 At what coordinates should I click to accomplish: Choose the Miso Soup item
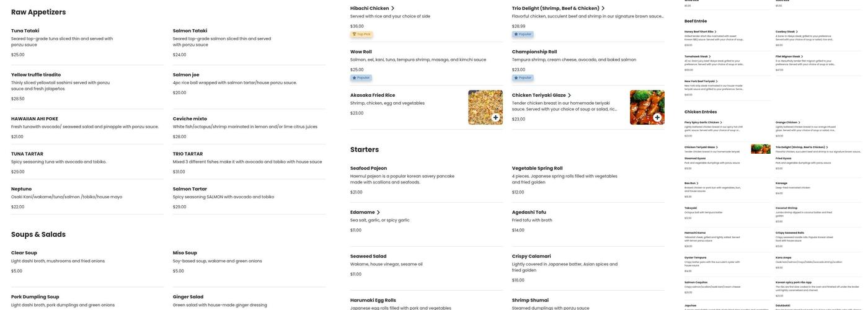[x=185, y=252]
